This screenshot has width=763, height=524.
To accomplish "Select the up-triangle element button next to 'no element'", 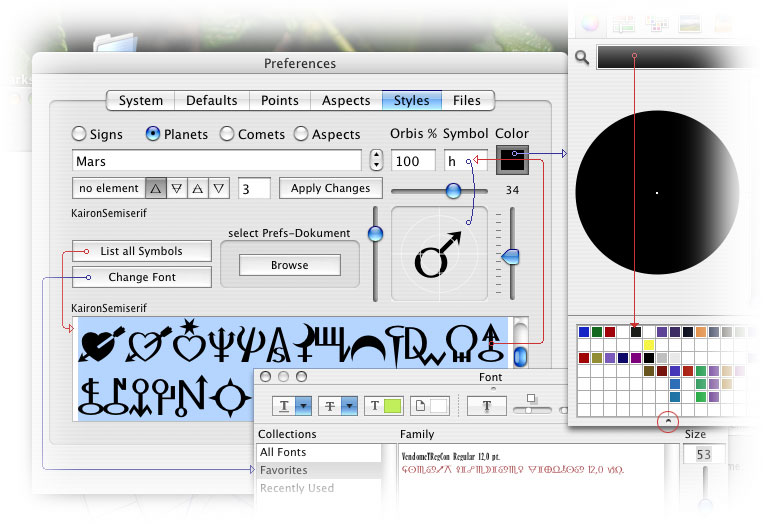I will click(155, 188).
